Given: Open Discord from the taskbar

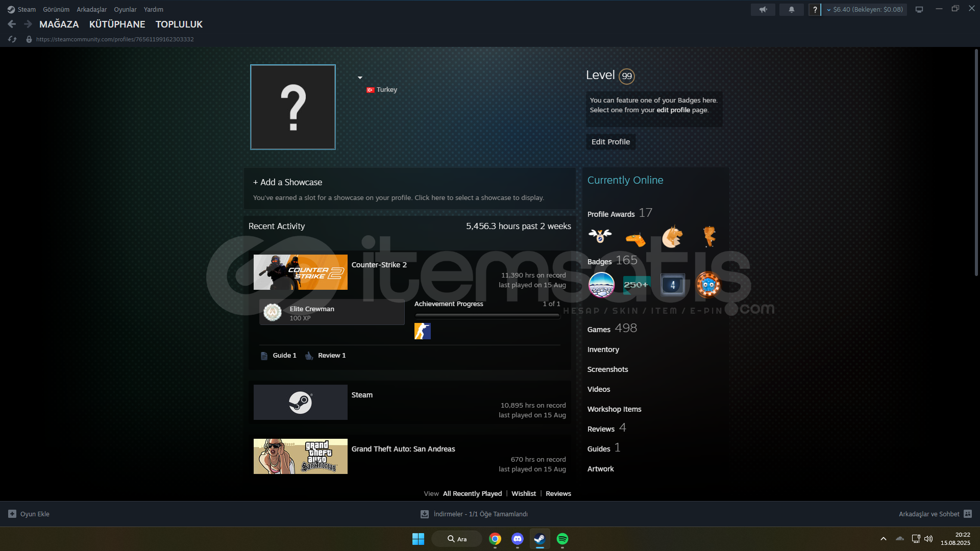Looking at the screenshot, I should [518, 539].
